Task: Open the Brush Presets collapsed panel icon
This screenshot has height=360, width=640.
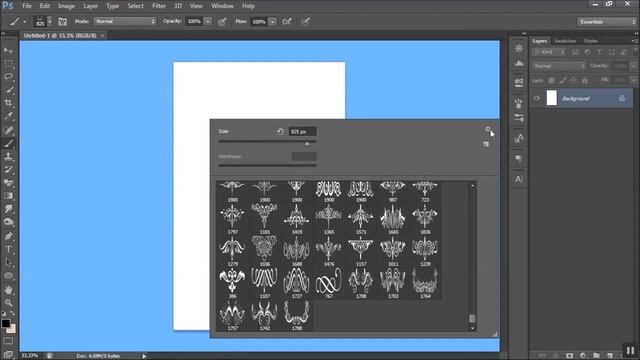Action: tap(519, 118)
